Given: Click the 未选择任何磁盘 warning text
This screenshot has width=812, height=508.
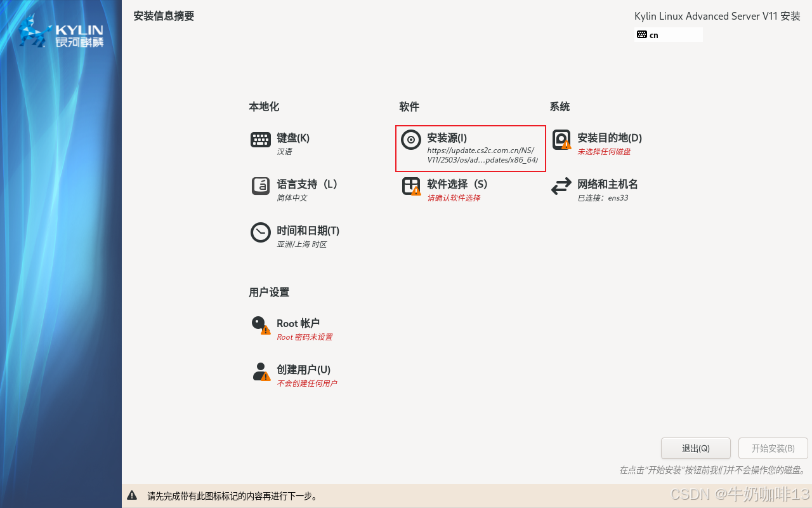Looking at the screenshot, I should click(x=604, y=152).
